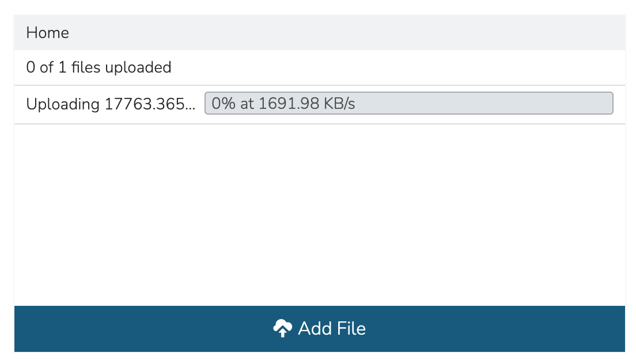Click the empty file list area
The height and width of the screenshot is (364, 636).
(x=319, y=214)
